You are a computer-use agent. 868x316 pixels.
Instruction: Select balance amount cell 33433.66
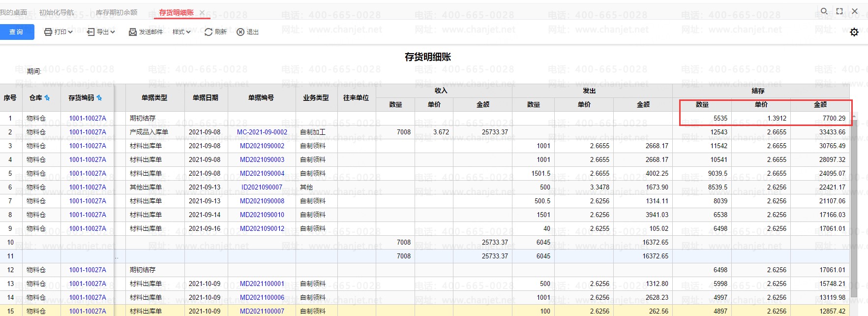820,132
